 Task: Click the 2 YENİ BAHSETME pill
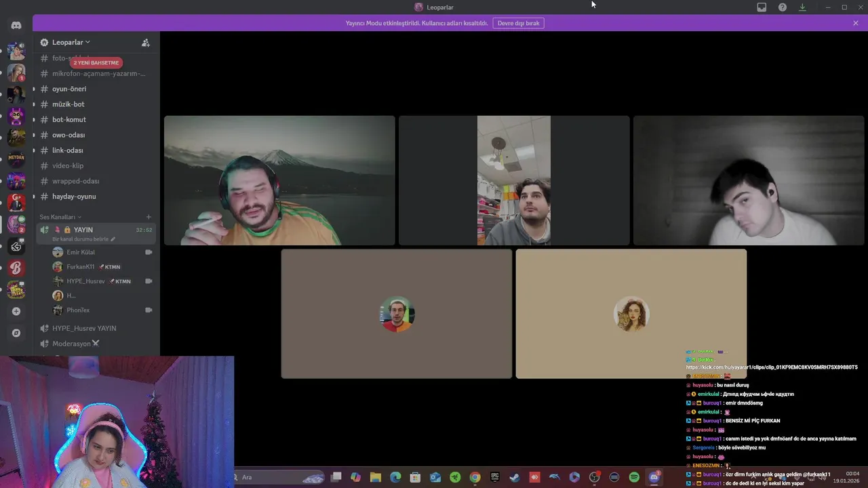point(96,62)
